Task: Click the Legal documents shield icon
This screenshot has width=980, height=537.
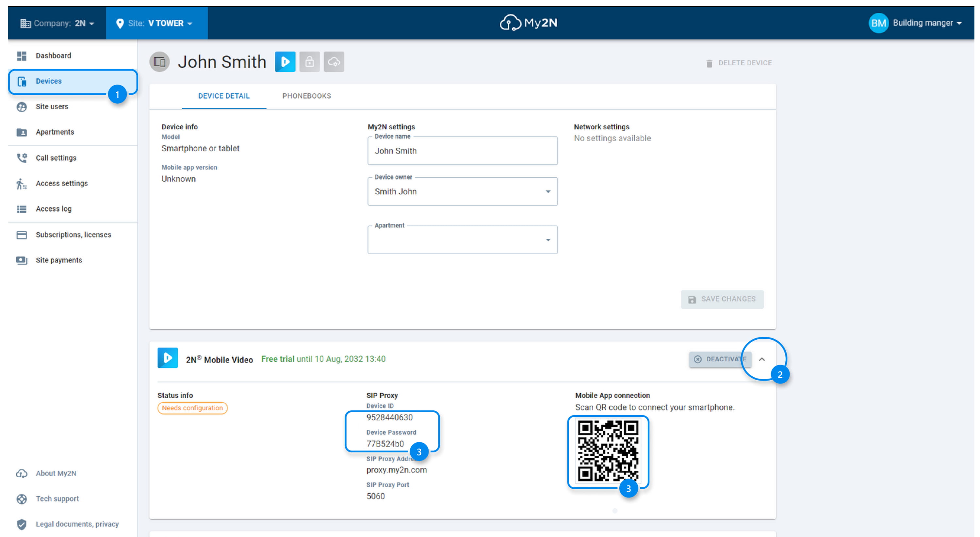Action: (22, 525)
